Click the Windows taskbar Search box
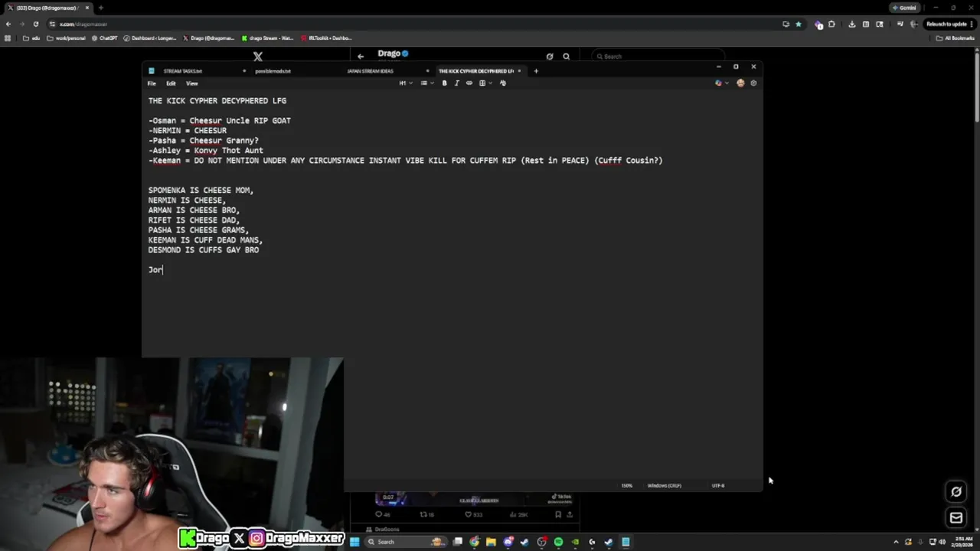980x551 pixels. 406,542
